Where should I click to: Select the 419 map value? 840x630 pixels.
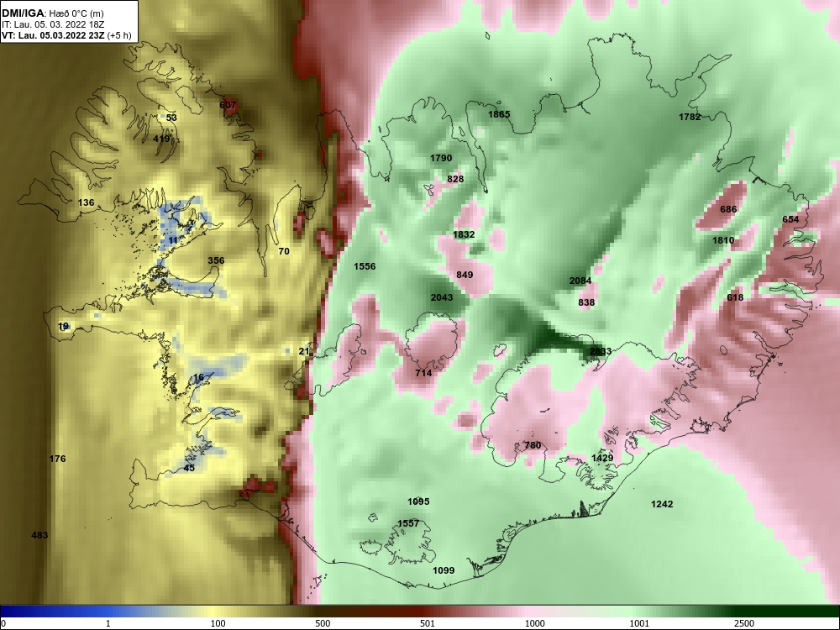(161, 139)
